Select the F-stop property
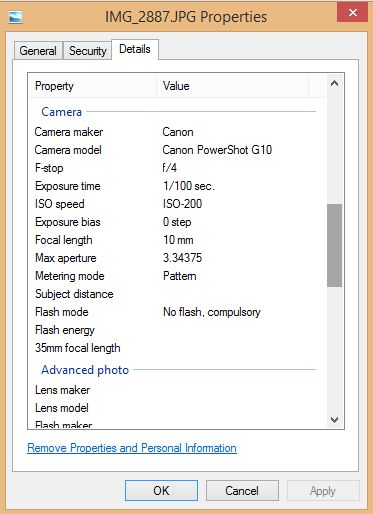373x514 pixels. tap(49, 168)
